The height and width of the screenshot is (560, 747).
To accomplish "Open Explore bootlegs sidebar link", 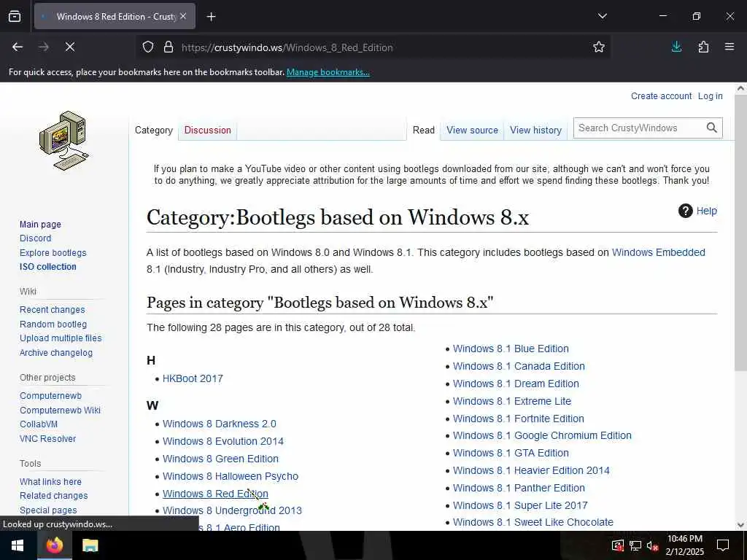I will tap(53, 253).
